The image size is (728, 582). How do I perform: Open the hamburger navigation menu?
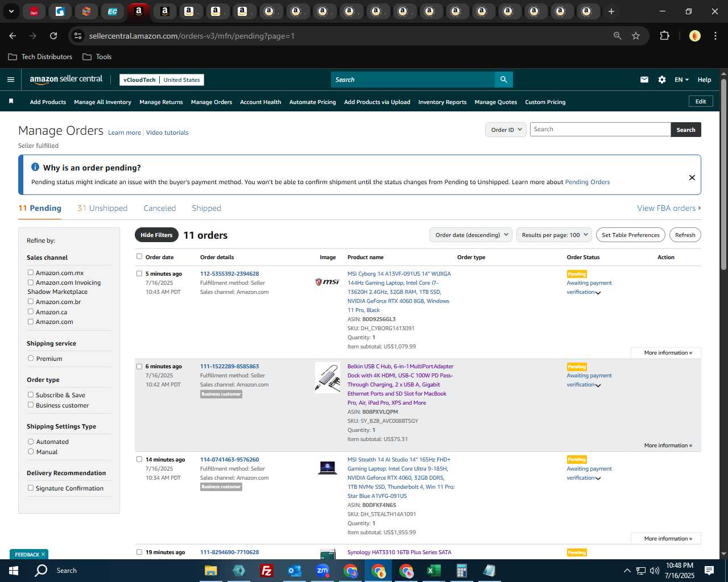tap(10, 80)
